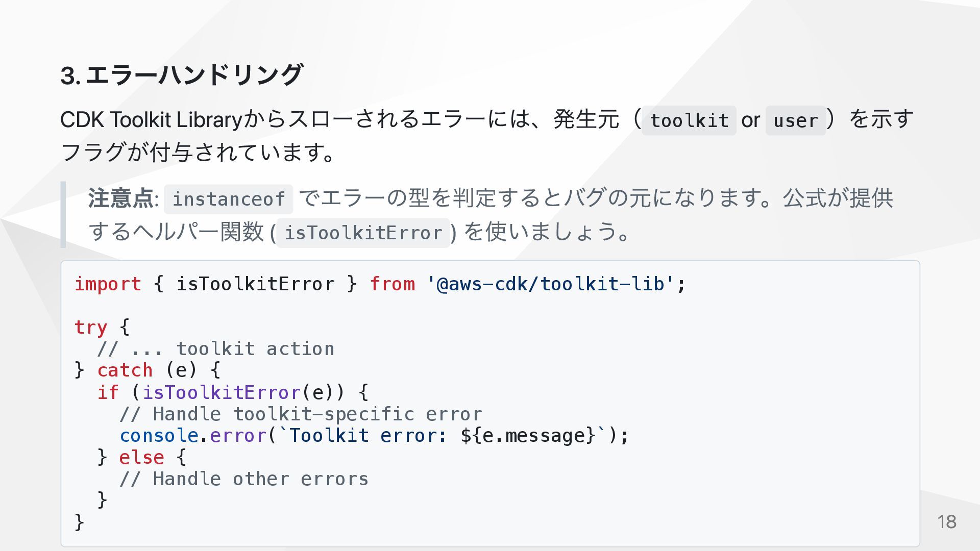
Task: Click the instanceof code badge
Action: tap(228, 199)
